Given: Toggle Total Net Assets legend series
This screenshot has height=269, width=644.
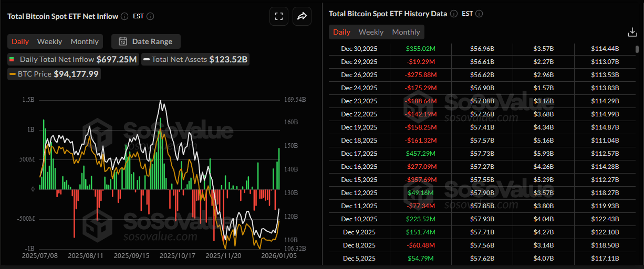Looking at the screenshot, I should pyautogui.click(x=195, y=59).
